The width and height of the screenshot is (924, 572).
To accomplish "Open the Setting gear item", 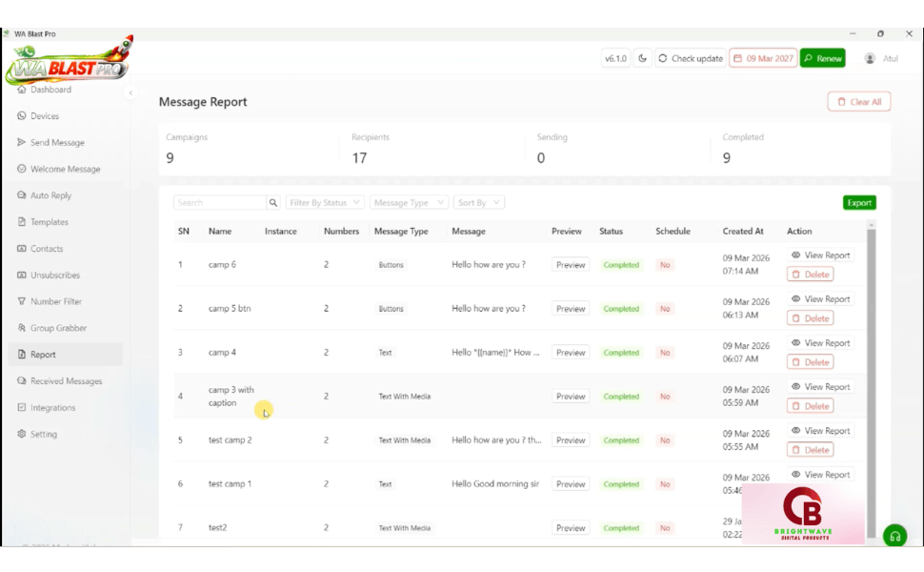I will tap(43, 434).
